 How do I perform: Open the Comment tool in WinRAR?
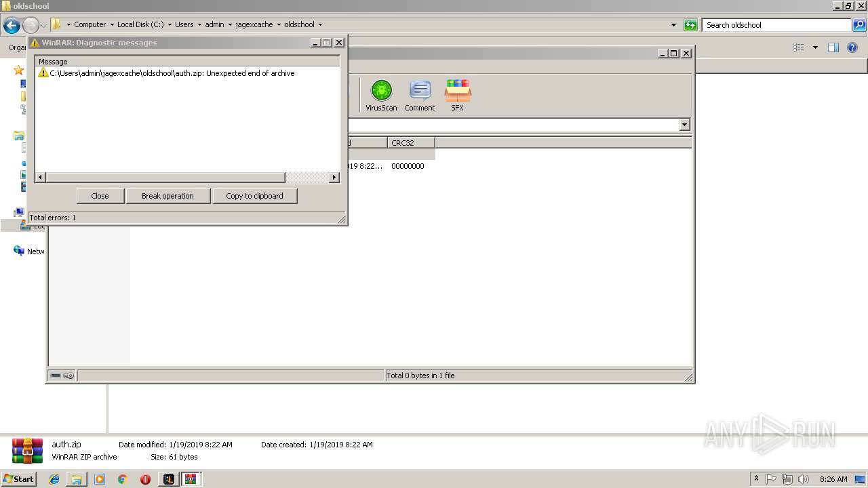coord(420,95)
